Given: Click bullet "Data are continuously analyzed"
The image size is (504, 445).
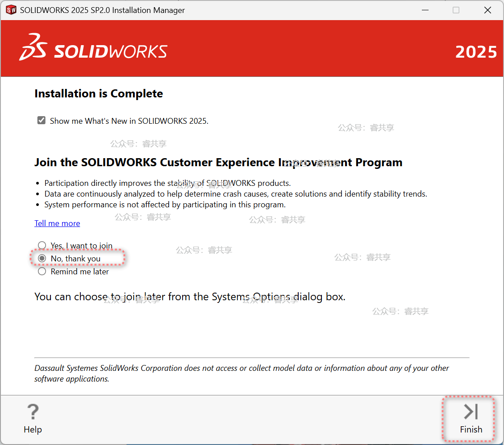Looking at the screenshot, I should click(x=236, y=194).
